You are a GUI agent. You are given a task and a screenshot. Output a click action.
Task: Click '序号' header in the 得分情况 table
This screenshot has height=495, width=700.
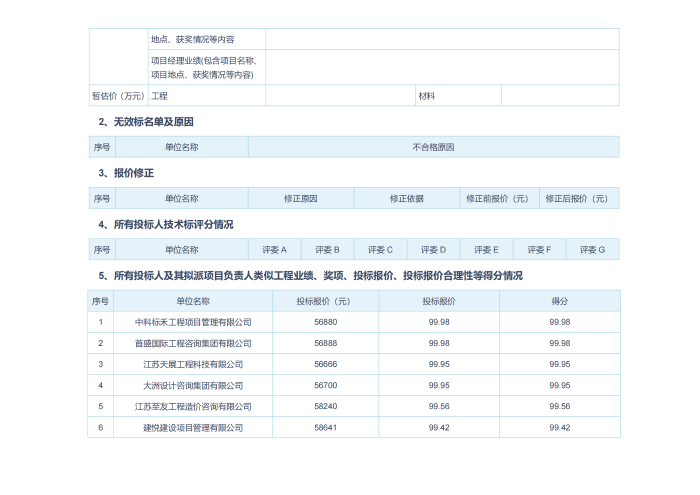click(x=100, y=301)
